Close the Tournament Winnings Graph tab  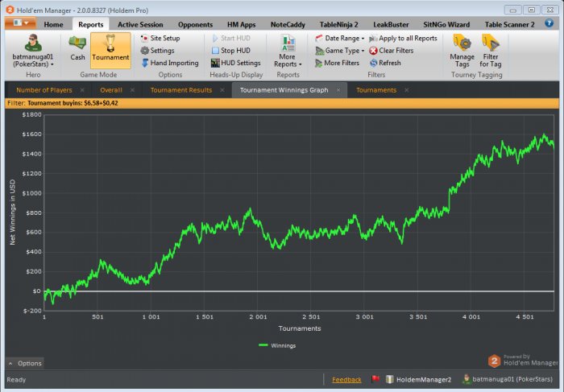point(338,89)
